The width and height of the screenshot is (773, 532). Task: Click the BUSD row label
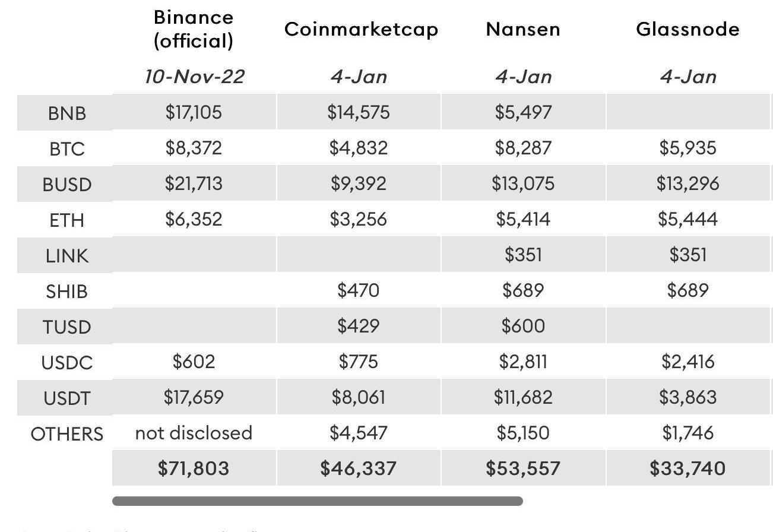(x=66, y=184)
